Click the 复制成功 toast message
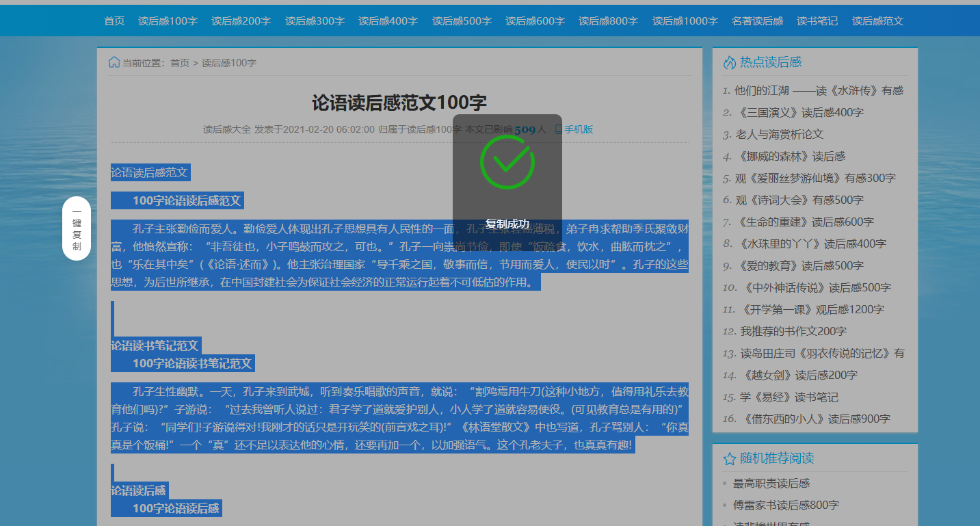980x526 pixels. pyautogui.click(x=507, y=224)
